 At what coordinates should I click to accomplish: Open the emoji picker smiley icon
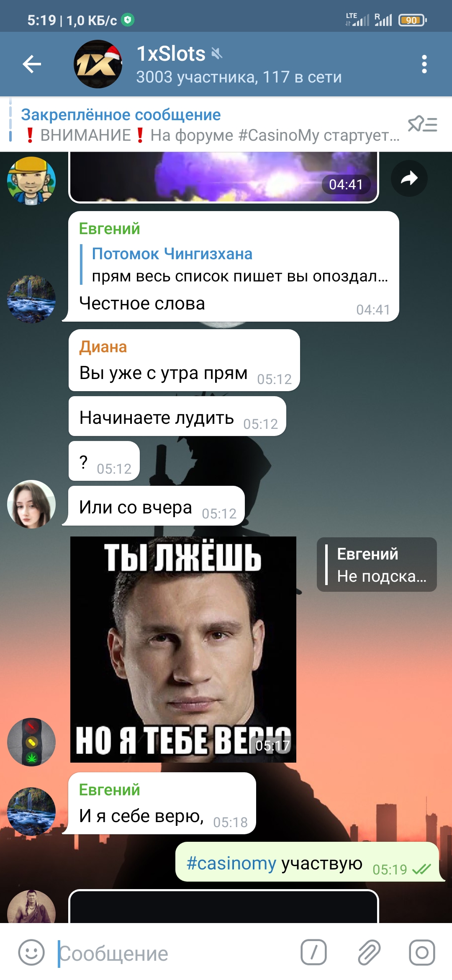click(31, 952)
